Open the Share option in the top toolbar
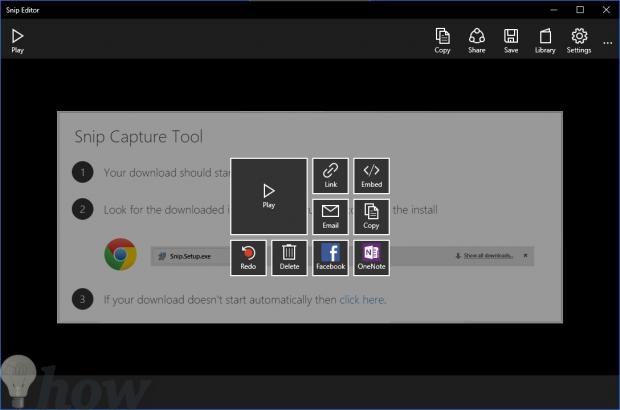This screenshot has width=620, height=410. [476, 40]
